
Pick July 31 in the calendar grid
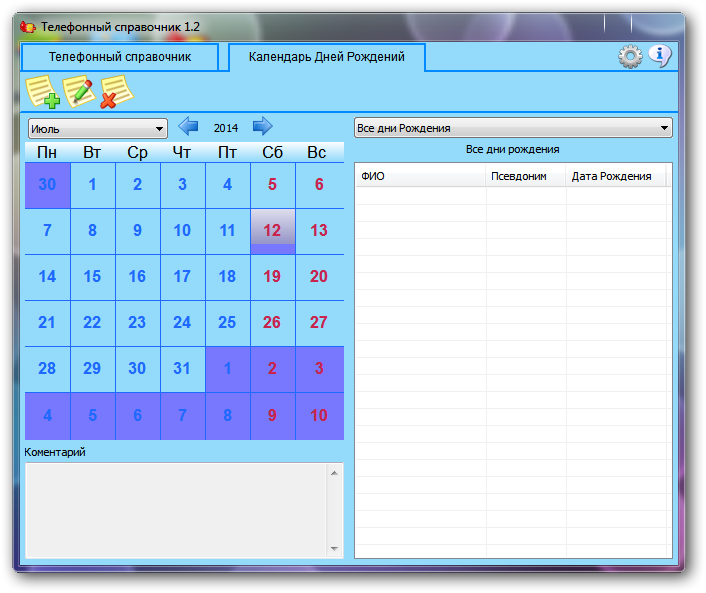click(181, 369)
